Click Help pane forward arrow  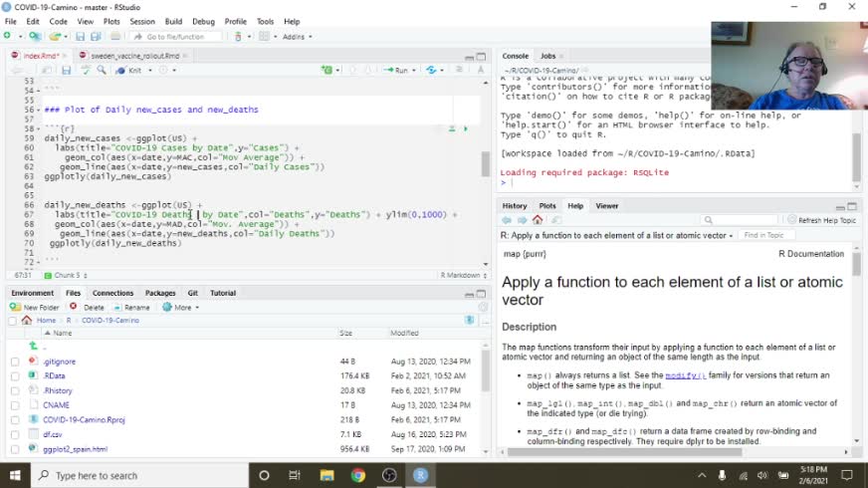[x=522, y=220]
